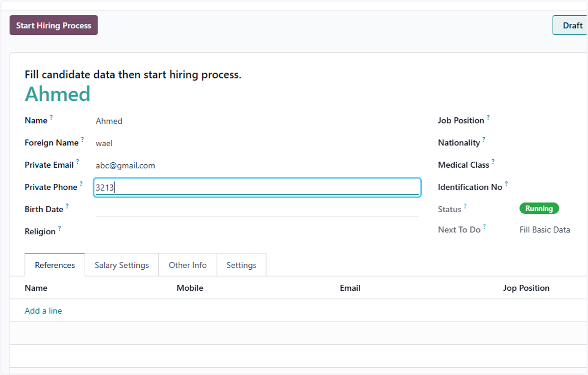Sort references by Email column header

click(350, 288)
